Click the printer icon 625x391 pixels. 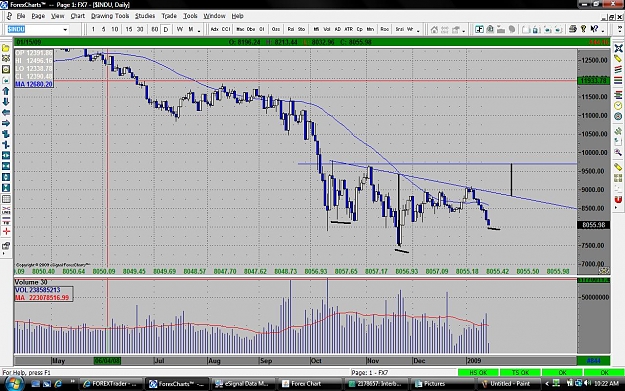coord(573,29)
